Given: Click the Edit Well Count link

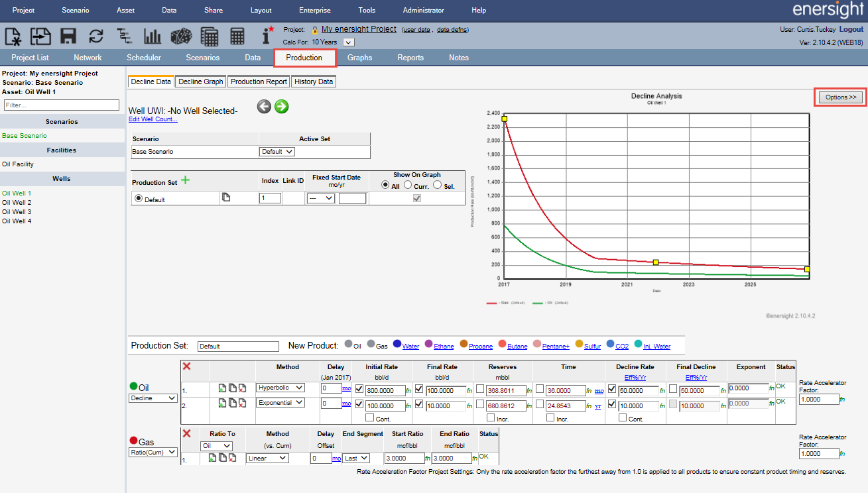Looking at the screenshot, I should 153,119.
